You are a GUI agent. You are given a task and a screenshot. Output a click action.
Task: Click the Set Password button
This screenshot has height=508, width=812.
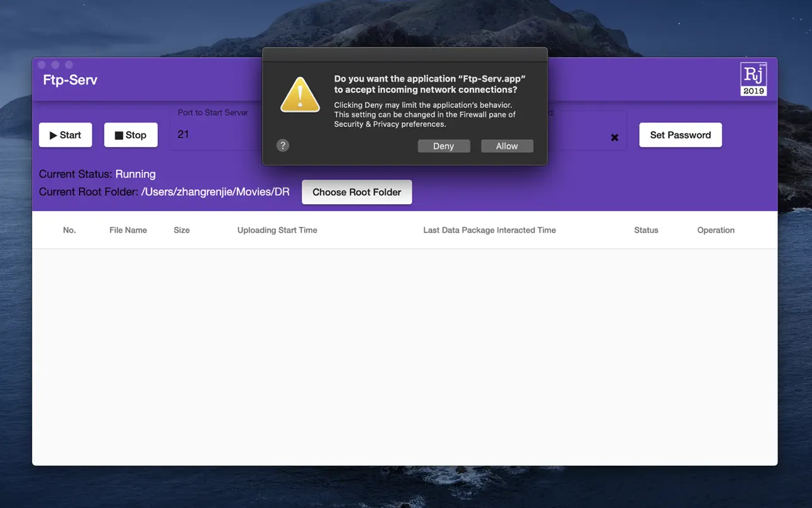(x=680, y=135)
